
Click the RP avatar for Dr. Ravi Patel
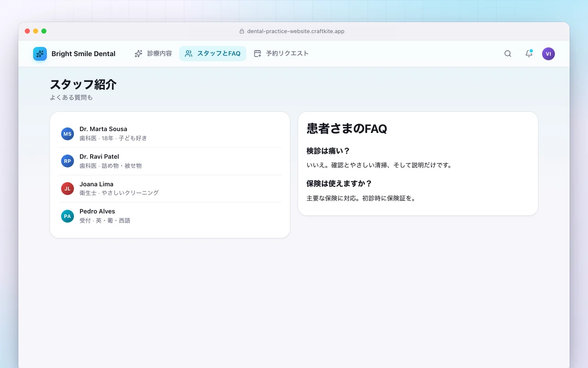(68, 161)
